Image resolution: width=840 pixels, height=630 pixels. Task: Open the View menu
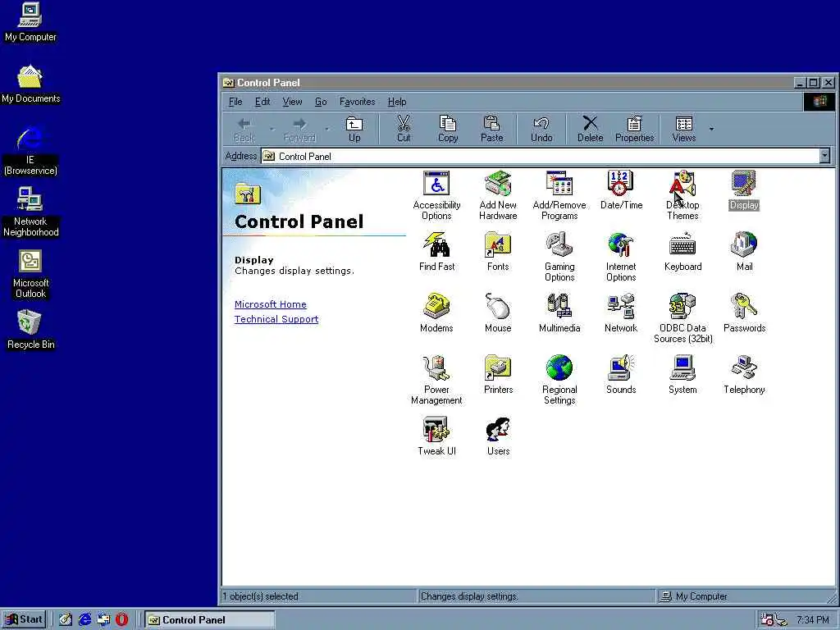point(293,102)
